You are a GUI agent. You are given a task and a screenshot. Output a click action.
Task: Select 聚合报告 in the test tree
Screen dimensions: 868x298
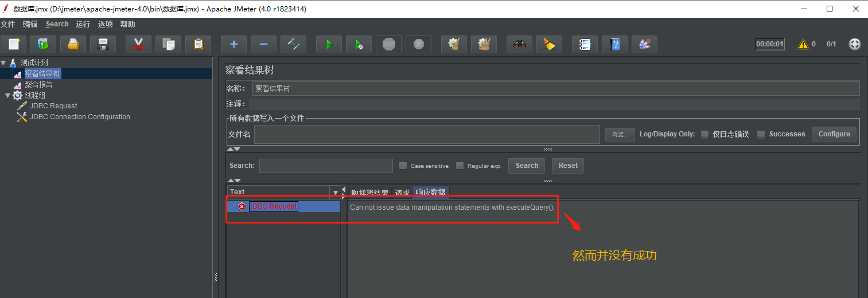(x=38, y=84)
